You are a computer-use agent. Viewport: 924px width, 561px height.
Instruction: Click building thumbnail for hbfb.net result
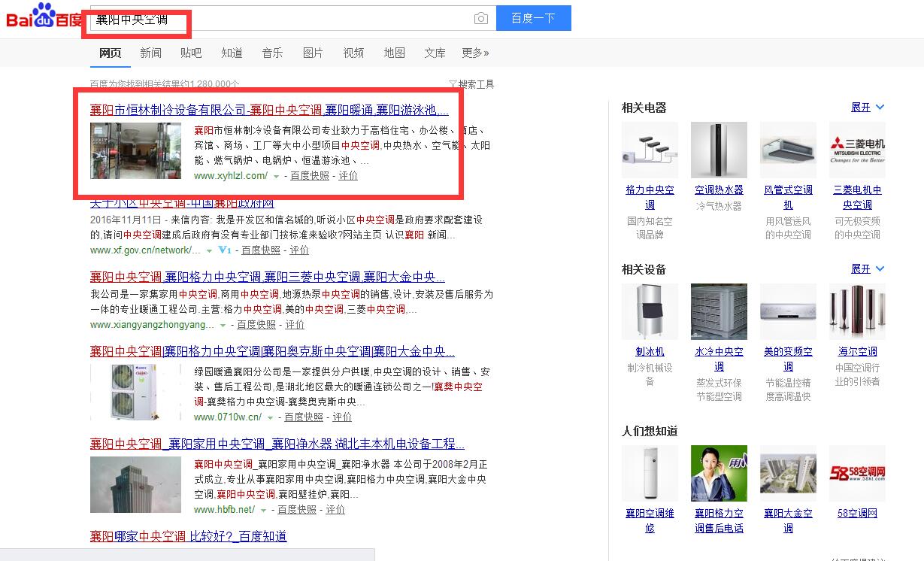pos(135,484)
